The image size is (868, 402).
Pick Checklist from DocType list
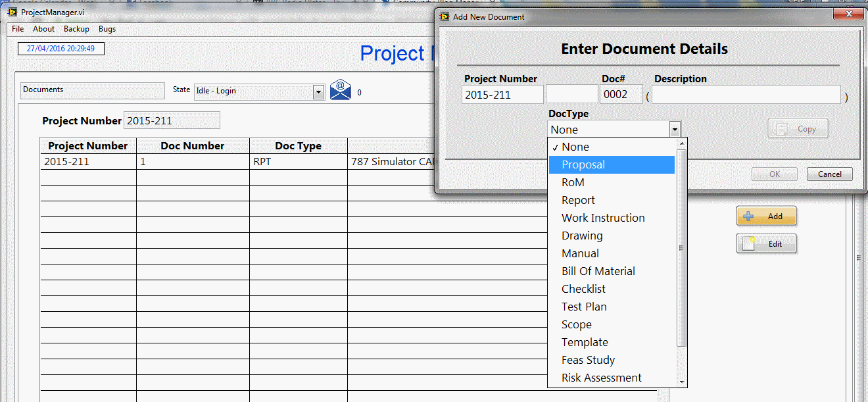(612, 289)
